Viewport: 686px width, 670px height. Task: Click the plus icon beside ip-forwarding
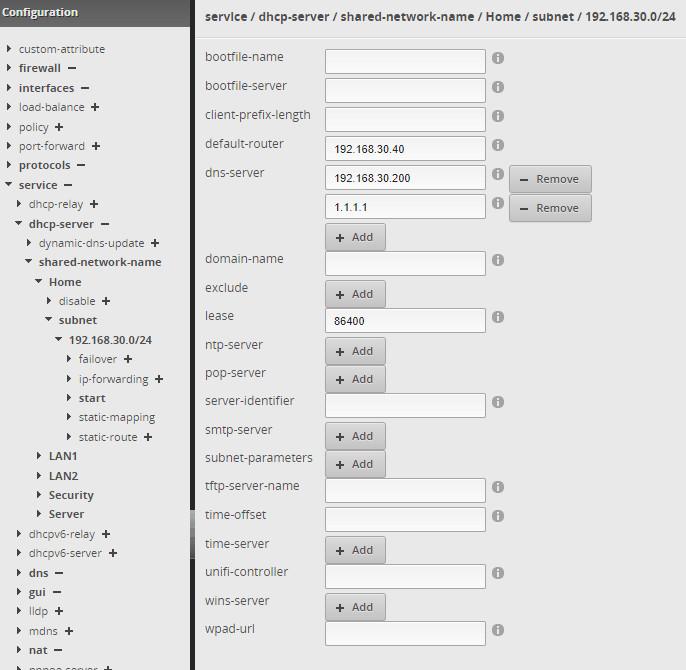click(159, 379)
